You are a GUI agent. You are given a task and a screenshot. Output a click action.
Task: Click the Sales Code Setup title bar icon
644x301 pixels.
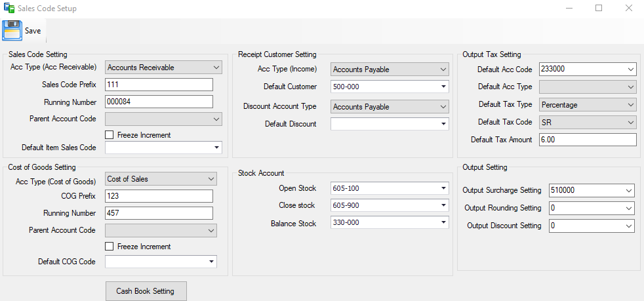tap(9, 8)
